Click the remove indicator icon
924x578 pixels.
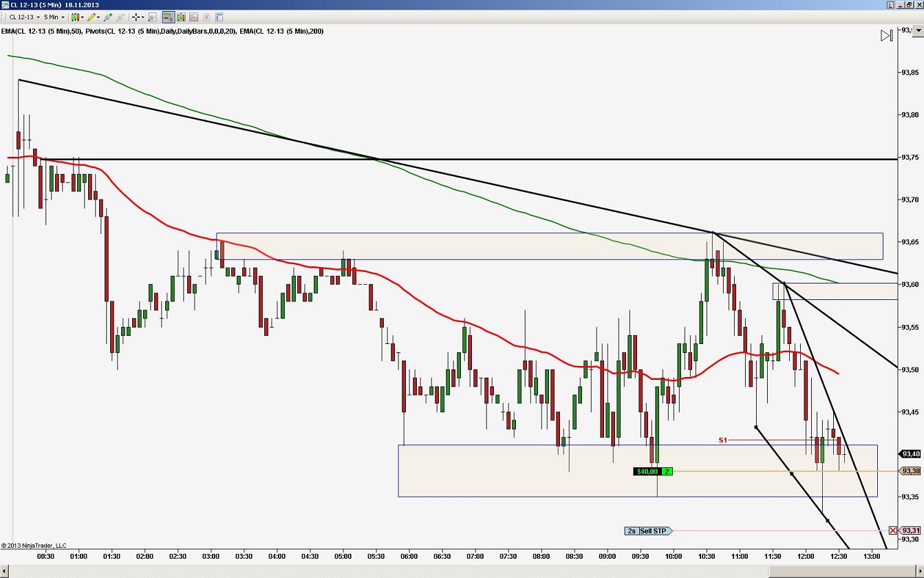[x=120, y=17]
